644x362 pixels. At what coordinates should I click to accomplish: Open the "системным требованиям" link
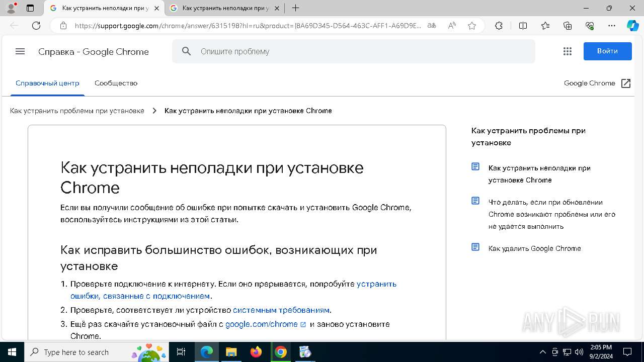(281, 310)
